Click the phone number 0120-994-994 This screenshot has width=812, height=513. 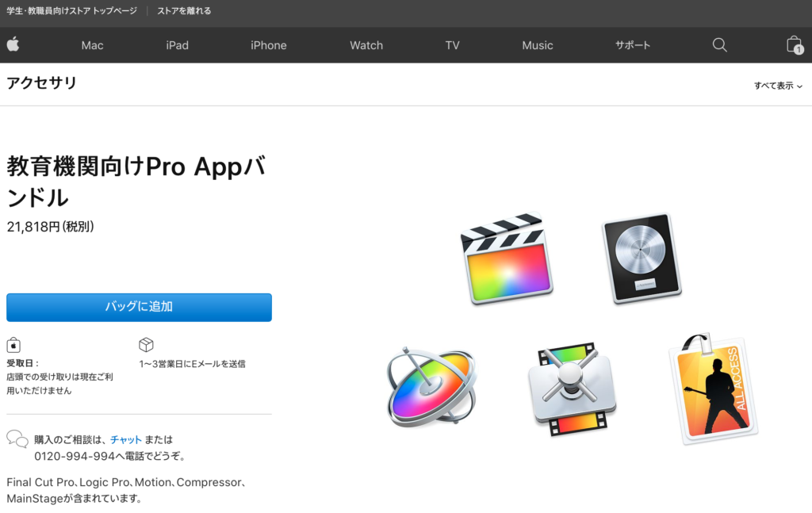75,456
